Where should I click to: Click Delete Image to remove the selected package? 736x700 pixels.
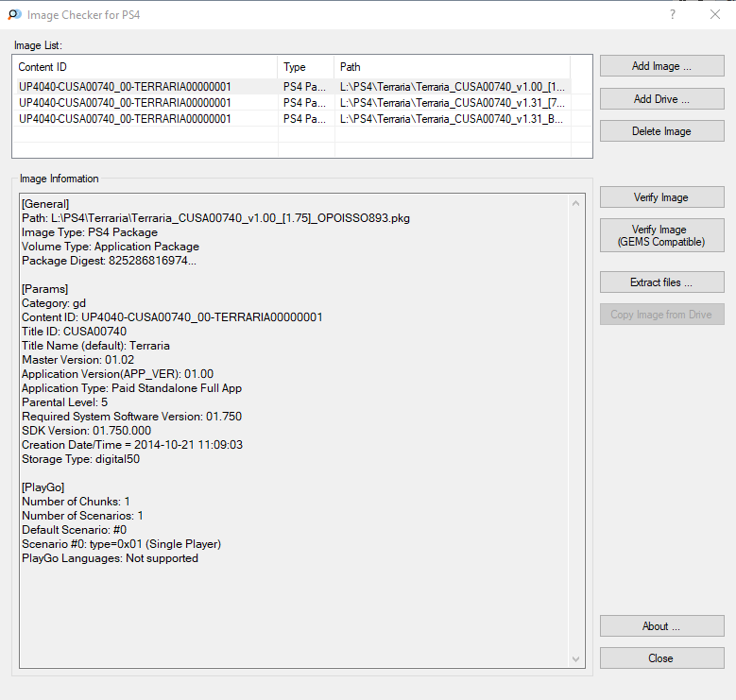point(661,131)
